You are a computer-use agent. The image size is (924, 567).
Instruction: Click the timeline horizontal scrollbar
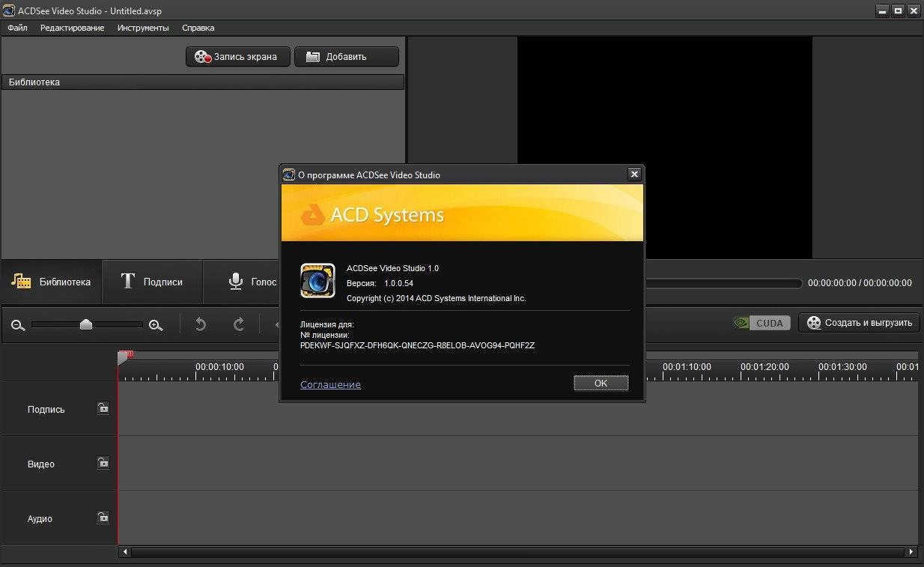coord(518,552)
